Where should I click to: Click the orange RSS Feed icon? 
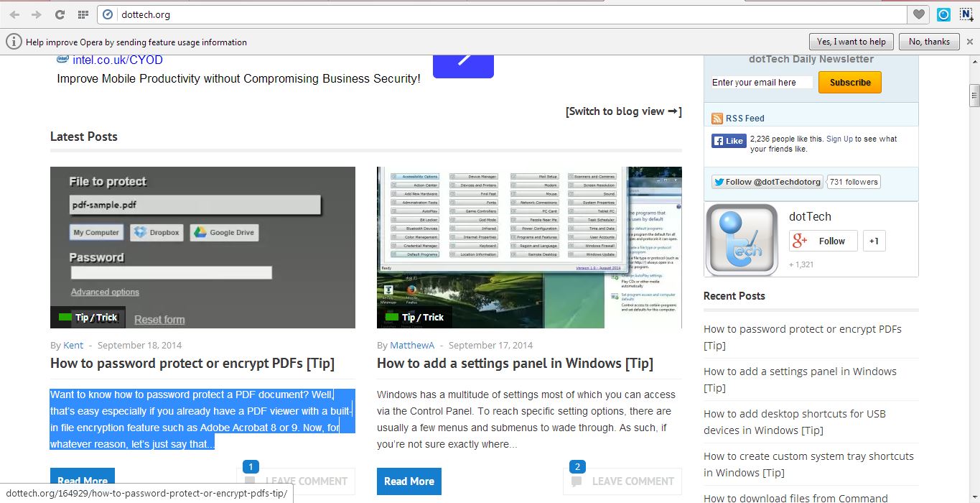coord(717,118)
